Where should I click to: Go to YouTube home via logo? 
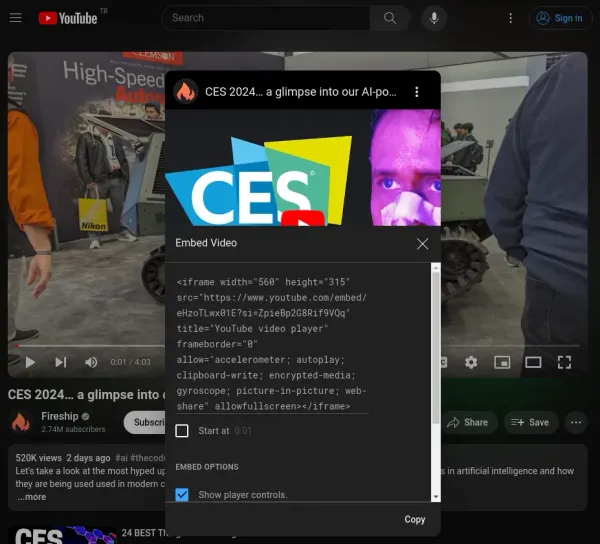click(68, 18)
